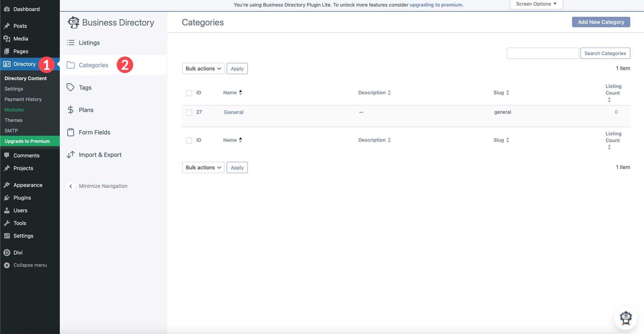Viewport: 644px width, 334px height.
Task: Open the support owl widget in the corner
Action: coord(625,318)
